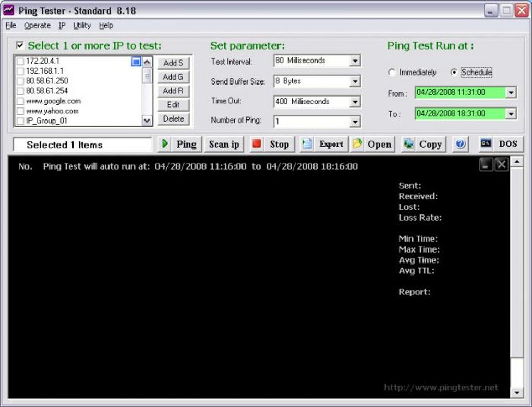Open the Time Out dropdown
Screen dimensions: 532x407
[355, 102]
